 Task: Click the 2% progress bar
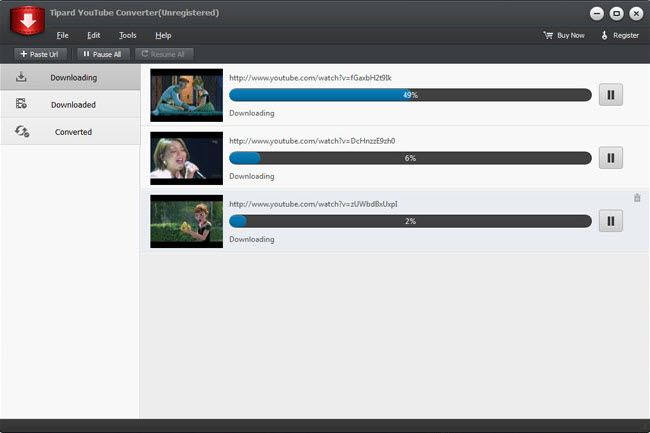[410, 221]
